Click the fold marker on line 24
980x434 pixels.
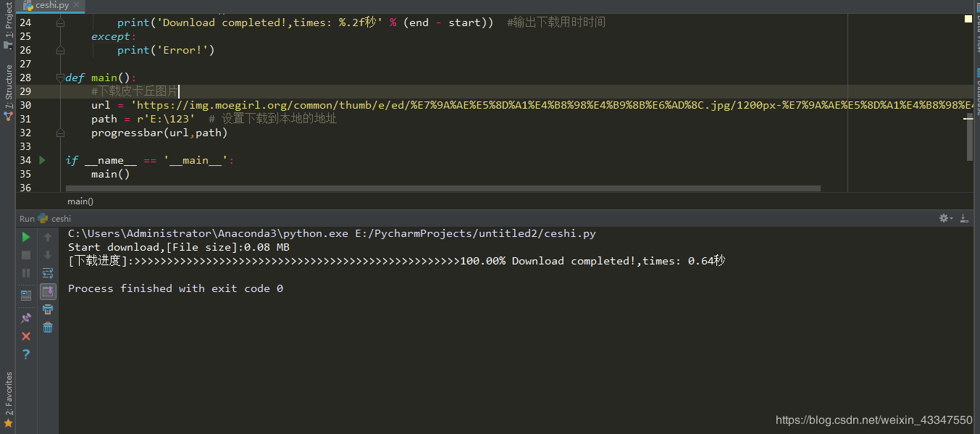pos(61,22)
